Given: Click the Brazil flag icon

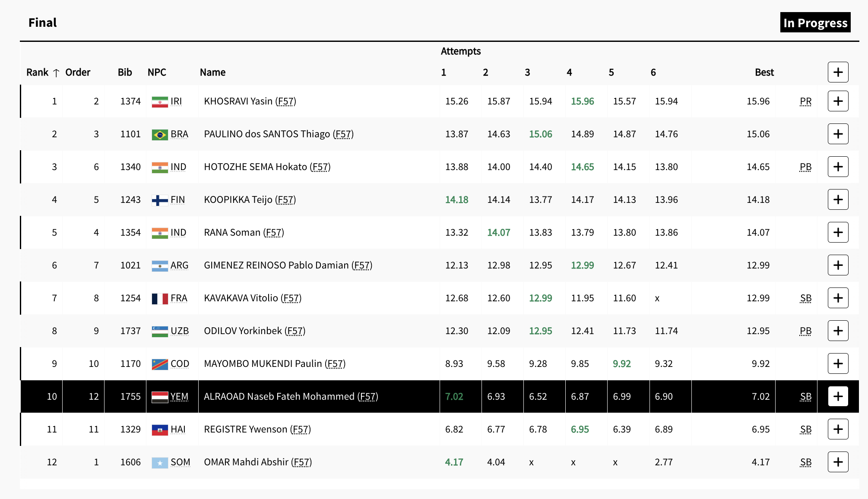Looking at the screenshot, I should pos(160,135).
